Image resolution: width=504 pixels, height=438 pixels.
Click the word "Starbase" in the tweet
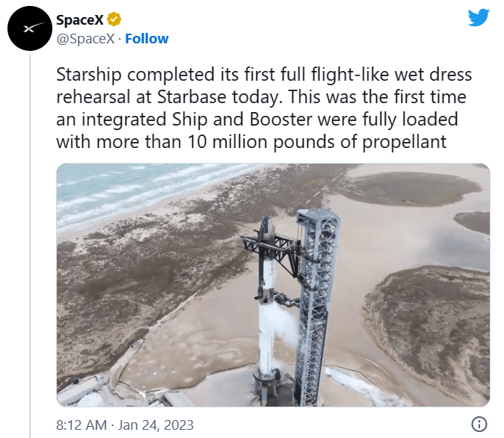[192, 96]
